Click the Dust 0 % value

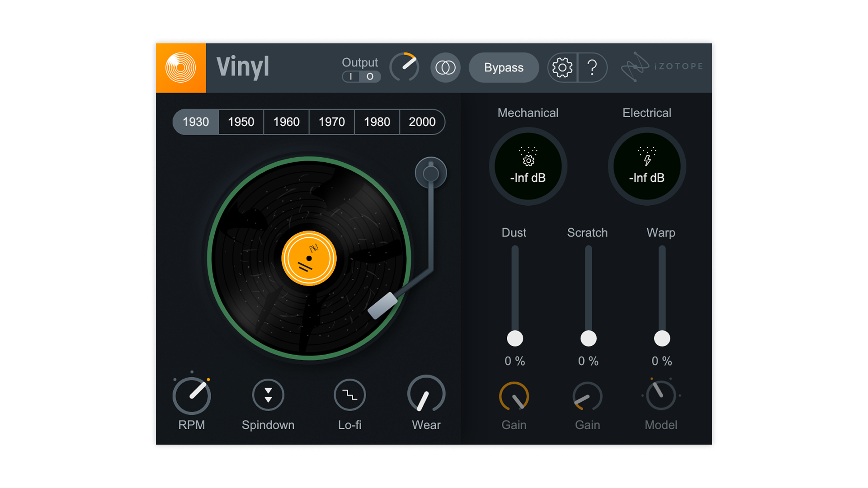pos(515,361)
